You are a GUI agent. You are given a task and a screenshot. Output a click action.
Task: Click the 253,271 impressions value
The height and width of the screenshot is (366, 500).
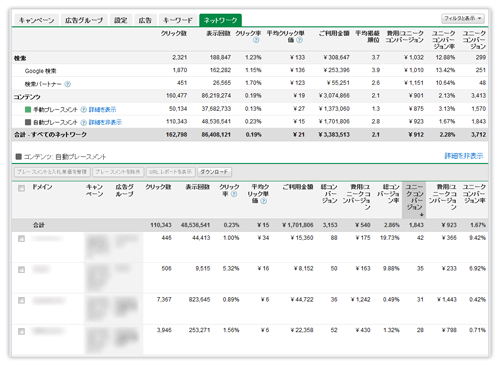pyautogui.click(x=199, y=330)
